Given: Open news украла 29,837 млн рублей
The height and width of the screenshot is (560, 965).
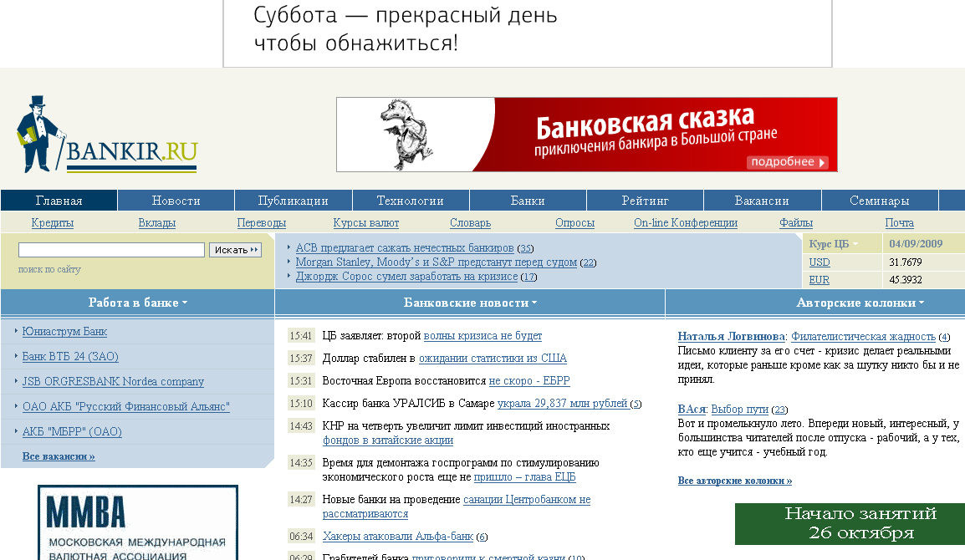Looking at the screenshot, I should pyautogui.click(x=563, y=404).
